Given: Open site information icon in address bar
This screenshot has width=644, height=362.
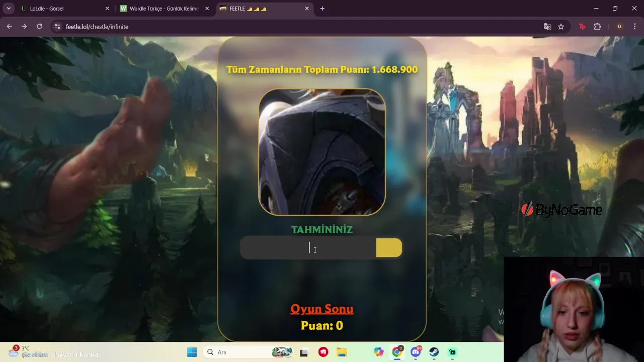Looking at the screenshot, I should click(57, 27).
